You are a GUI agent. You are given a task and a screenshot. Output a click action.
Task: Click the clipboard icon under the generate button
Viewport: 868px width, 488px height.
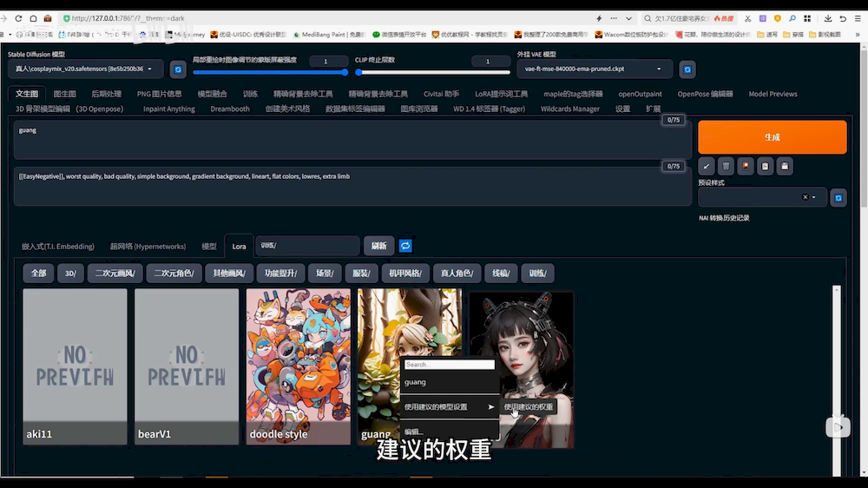[x=765, y=166]
